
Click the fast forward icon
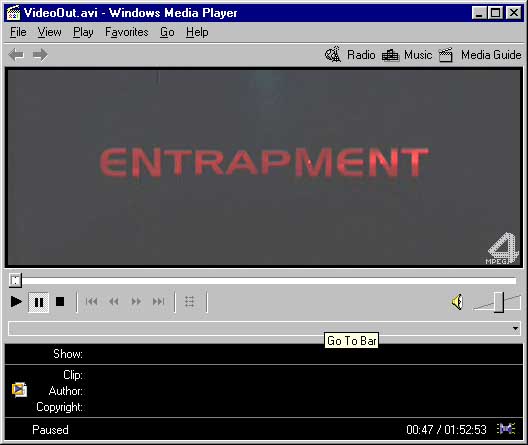click(x=136, y=301)
